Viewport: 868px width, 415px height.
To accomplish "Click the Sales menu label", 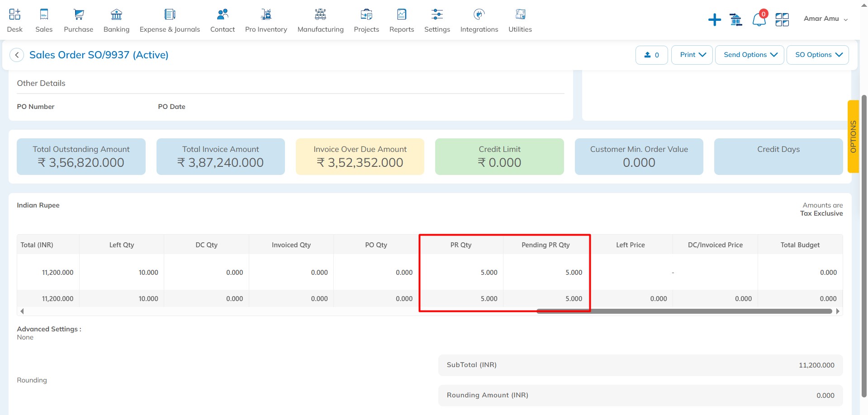I will [44, 29].
